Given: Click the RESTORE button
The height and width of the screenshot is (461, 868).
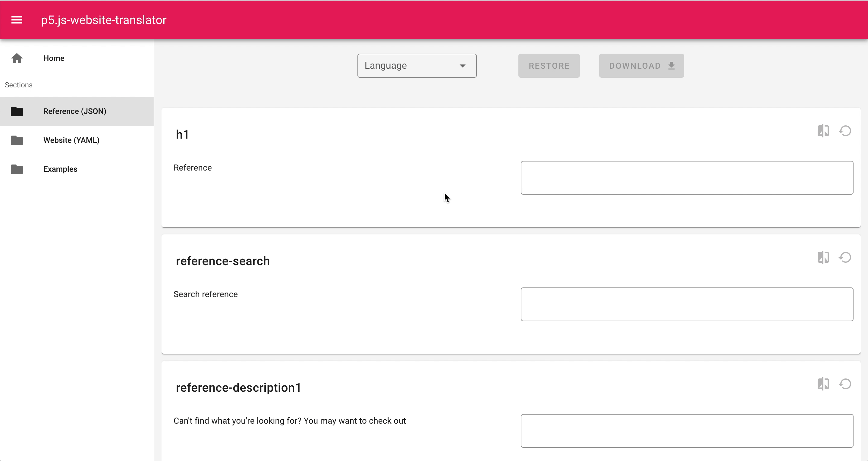Looking at the screenshot, I should point(549,66).
